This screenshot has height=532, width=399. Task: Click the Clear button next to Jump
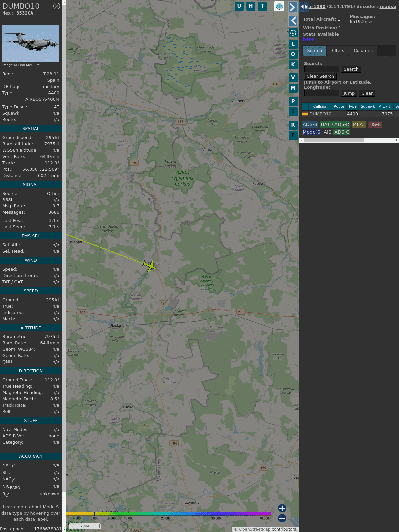click(367, 93)
